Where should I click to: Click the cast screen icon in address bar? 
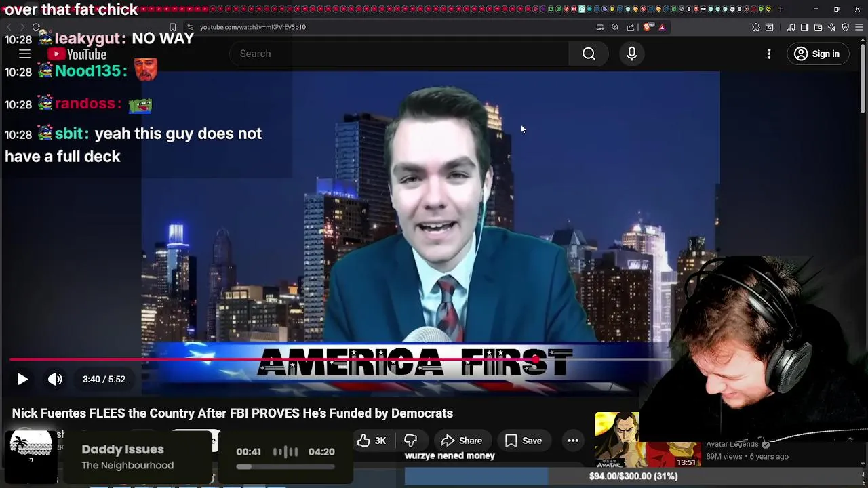point(600,27)
